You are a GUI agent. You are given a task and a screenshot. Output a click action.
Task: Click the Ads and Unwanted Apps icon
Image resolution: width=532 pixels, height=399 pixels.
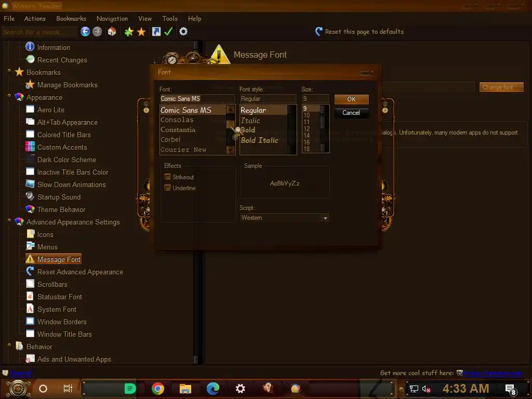pyautogui.click(x=30, y=358)
